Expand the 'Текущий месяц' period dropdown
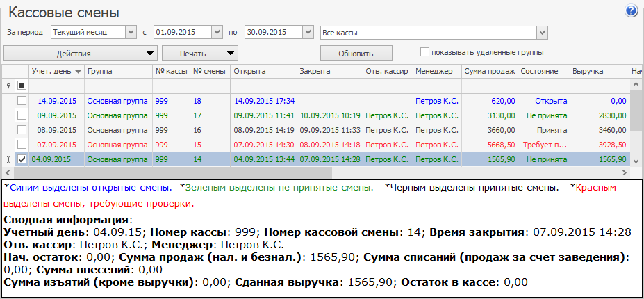 point(131,32)
